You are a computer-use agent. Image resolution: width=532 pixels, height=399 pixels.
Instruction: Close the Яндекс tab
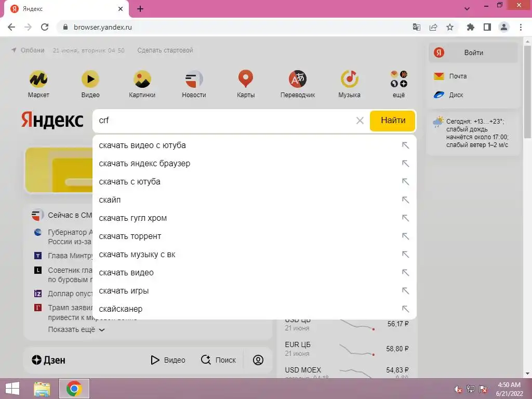click(x=121, y=9)
